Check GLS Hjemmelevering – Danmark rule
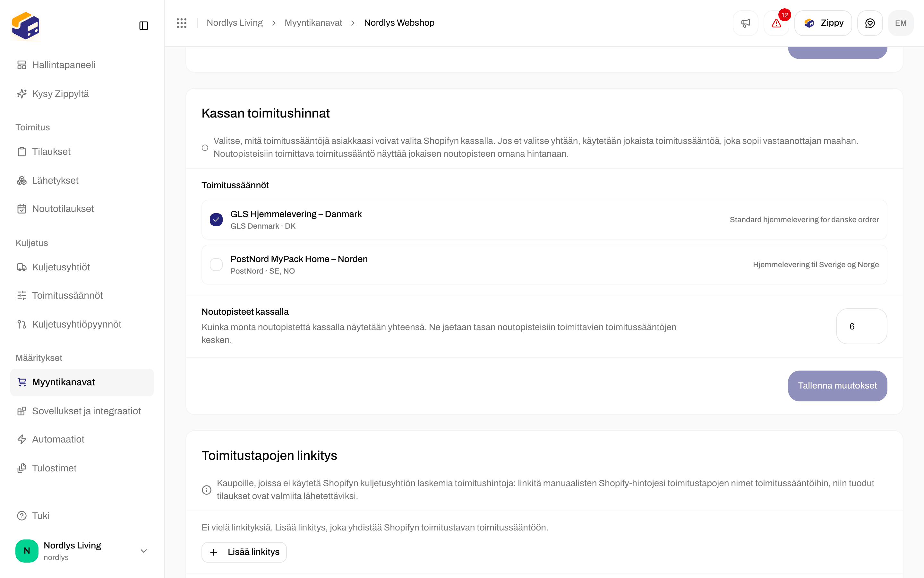The height and width of the screenshot is (578, 924). (x=216, y=219)
